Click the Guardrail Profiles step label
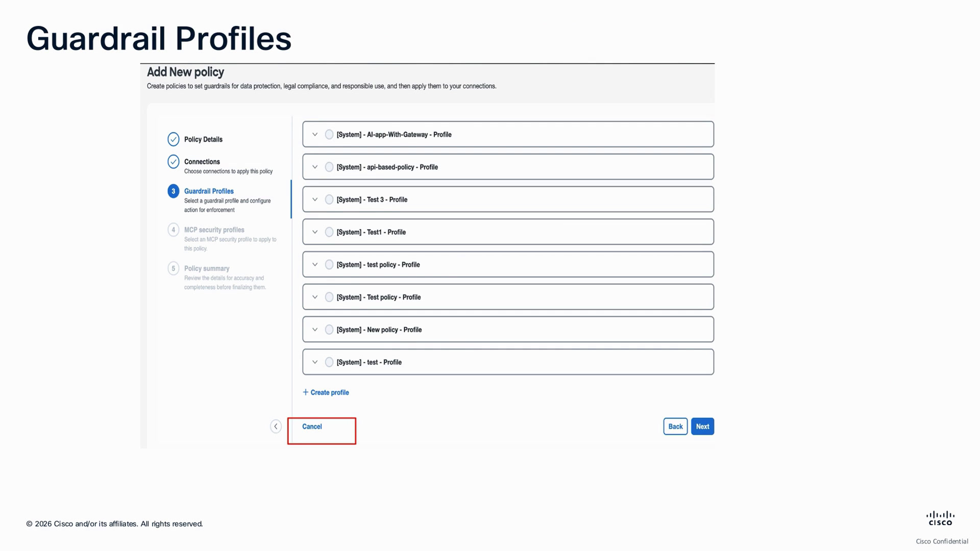The image size is (980, 551). [x=209, y=191]
